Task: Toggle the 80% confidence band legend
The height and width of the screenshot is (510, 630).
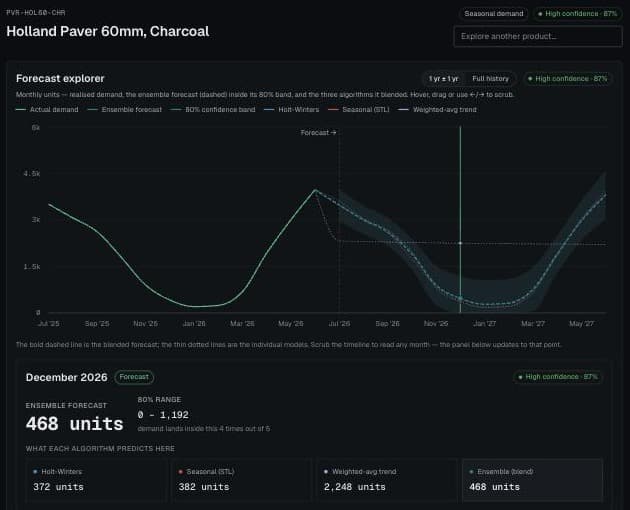Action: [x=213, y=110]
